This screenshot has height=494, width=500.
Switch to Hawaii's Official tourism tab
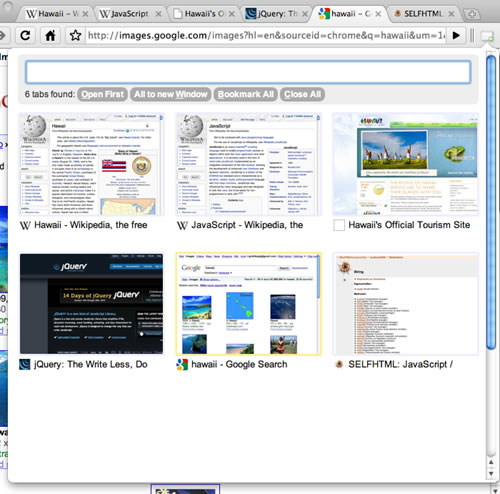202,14
